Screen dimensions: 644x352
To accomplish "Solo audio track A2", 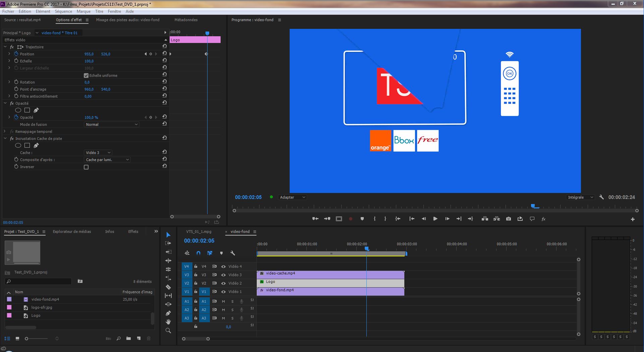I will click(x=232, y=310).
